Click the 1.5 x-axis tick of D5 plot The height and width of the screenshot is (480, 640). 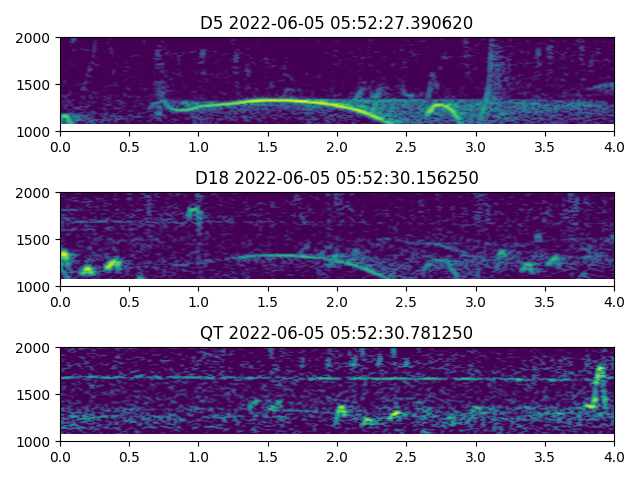coord(268,146)
